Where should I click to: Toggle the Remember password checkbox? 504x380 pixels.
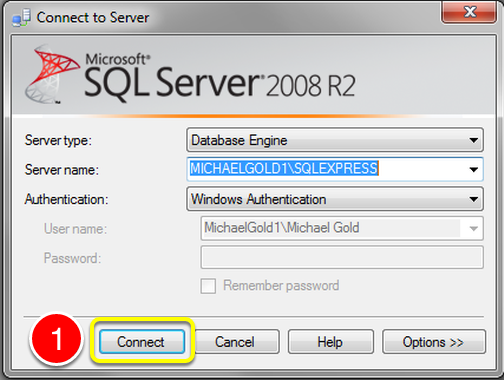[208, 286]
